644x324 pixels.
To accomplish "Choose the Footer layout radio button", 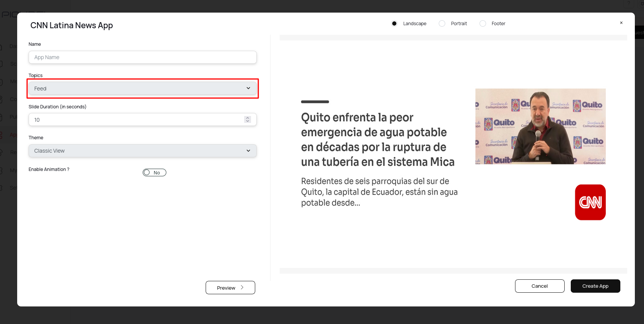I will (x=483, y=24).
